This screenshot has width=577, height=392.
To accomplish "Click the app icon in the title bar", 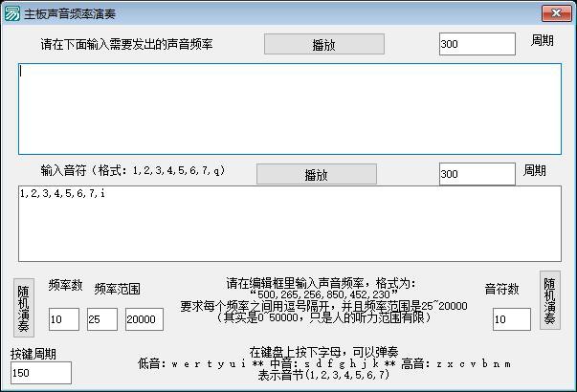I will [x=12, y=12].
